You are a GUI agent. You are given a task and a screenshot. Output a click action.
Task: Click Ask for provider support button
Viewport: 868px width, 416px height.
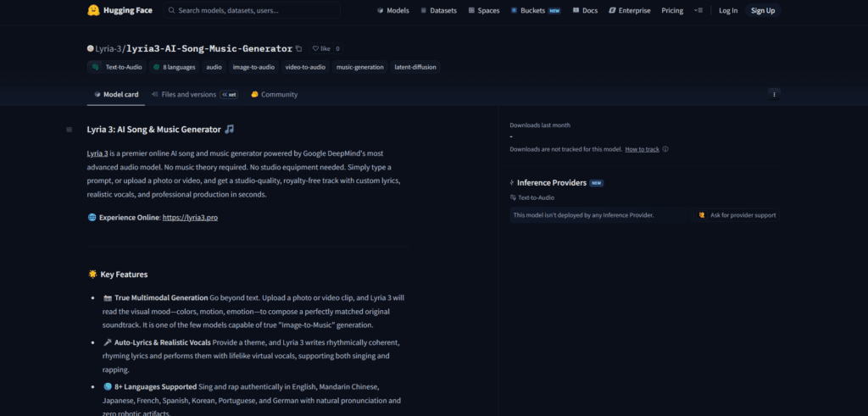tap(737, 215)
